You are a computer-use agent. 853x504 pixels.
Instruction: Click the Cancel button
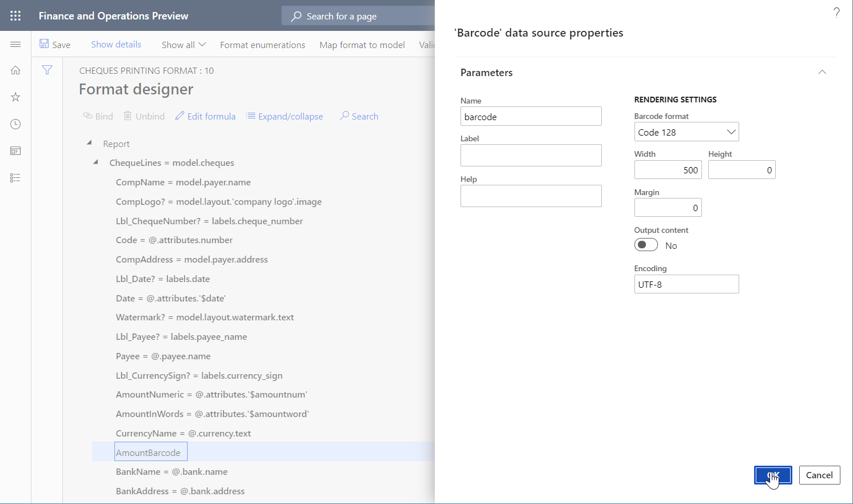[819, 475]
